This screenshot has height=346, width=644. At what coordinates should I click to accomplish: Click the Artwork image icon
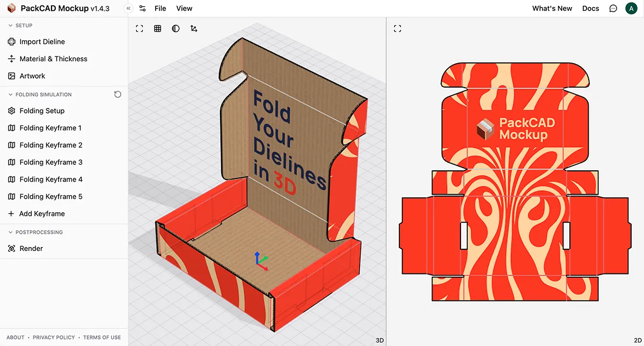tap(12, 76)
